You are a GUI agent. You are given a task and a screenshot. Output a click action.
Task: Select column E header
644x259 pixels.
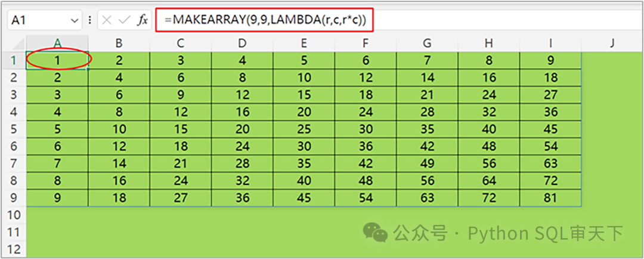(x=304, y=42)
